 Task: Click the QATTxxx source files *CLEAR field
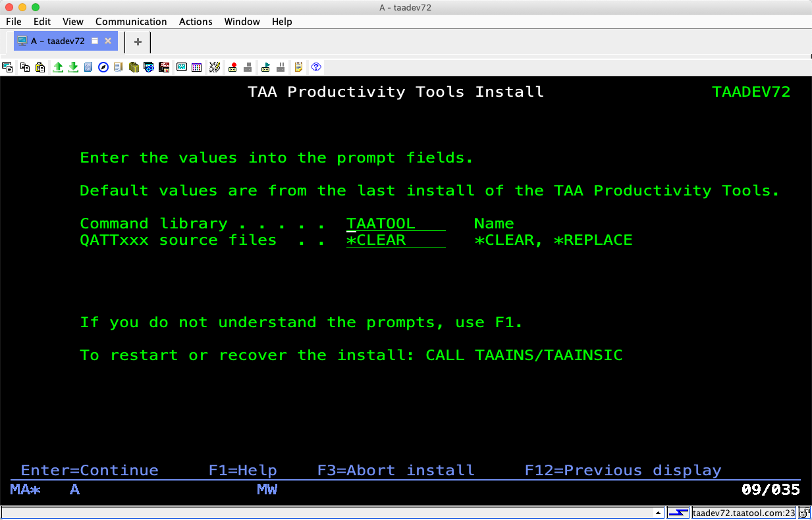coord(395,240)
